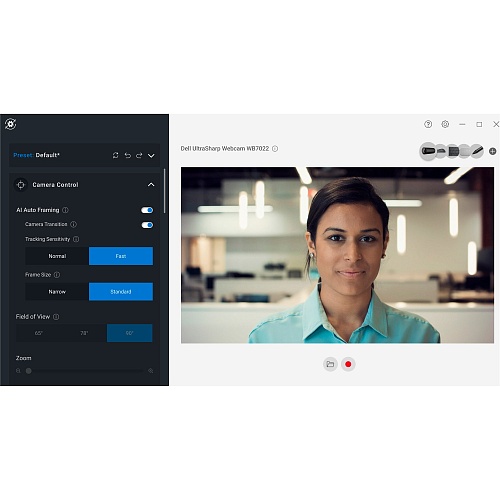Expand the preset dropdown chevron
The height and width of the screenshot is (500, 500).
151,156
